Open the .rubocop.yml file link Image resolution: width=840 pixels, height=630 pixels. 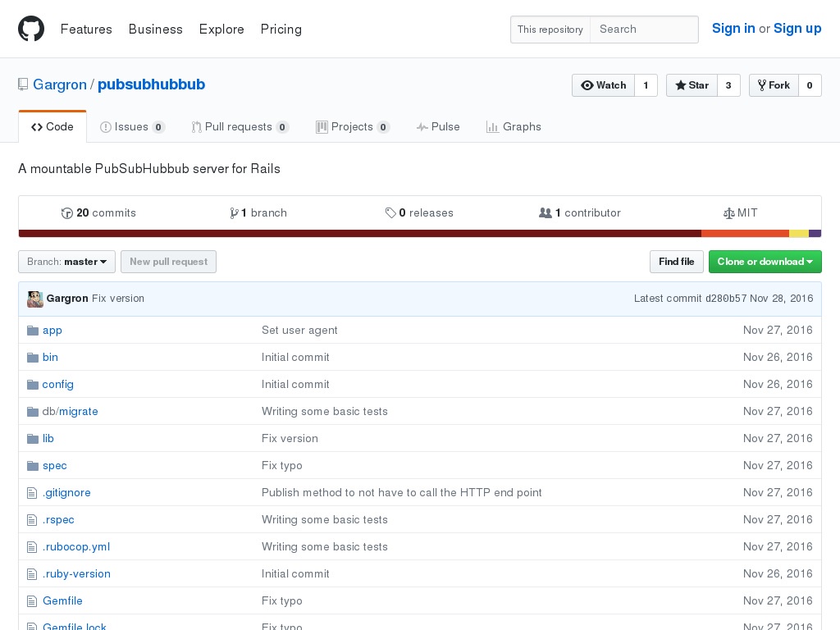[76, 547]
